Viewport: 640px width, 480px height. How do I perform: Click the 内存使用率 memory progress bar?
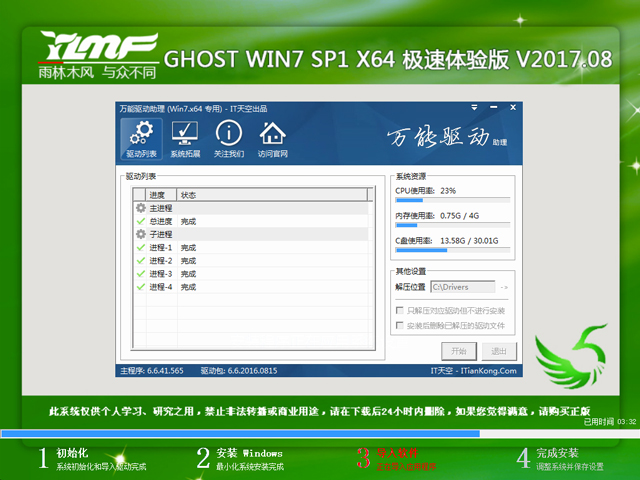click(x=453, y=225)
